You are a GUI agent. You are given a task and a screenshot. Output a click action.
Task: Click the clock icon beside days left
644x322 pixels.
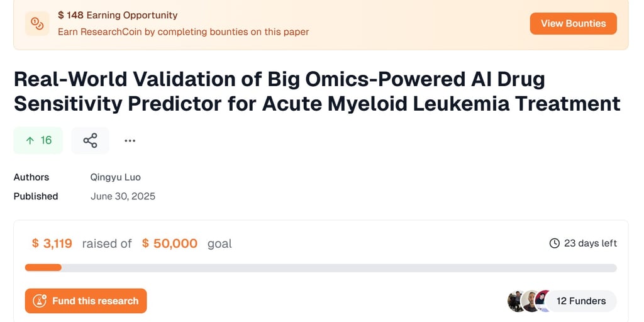pyautogui.click(x=554, y=243)
